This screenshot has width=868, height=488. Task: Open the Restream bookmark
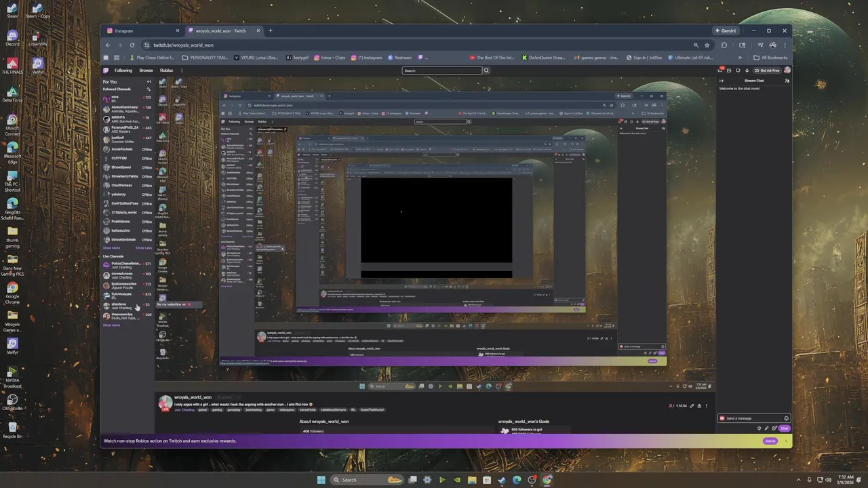(400, 58)
